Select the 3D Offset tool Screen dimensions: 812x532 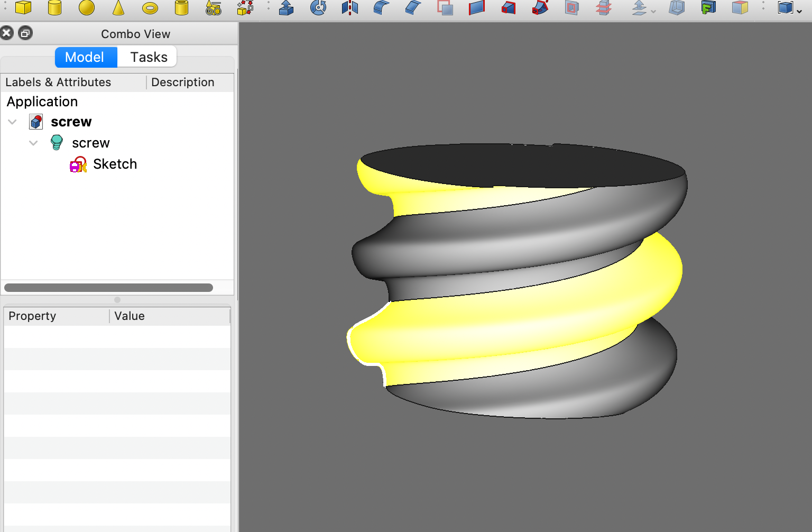pos(640,7)
